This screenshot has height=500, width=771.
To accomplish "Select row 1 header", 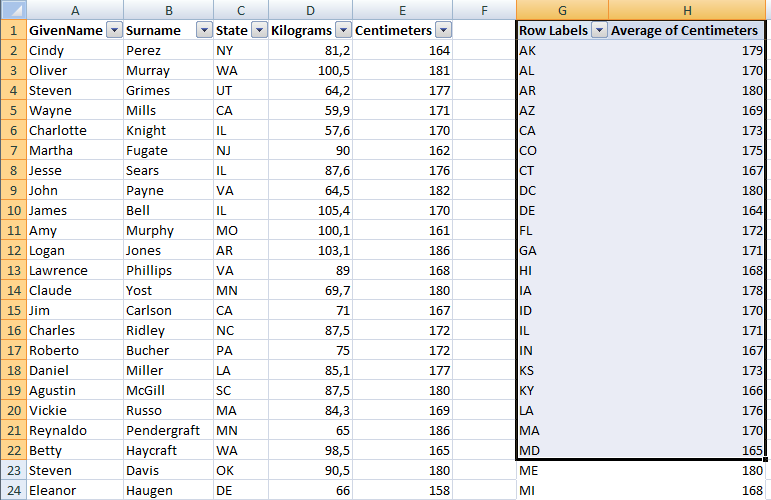I will (x=13, y=30).
